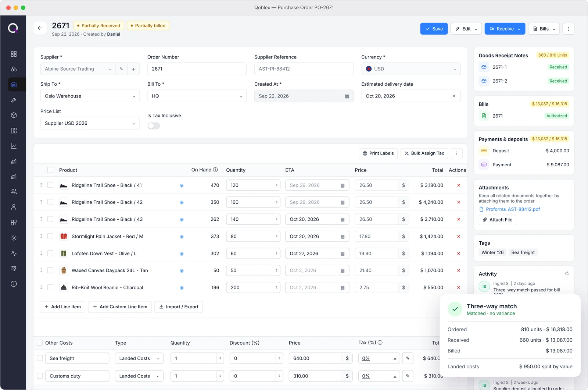Select all products with header checkbox
The image size is (588, 390).
click(50, 170)
